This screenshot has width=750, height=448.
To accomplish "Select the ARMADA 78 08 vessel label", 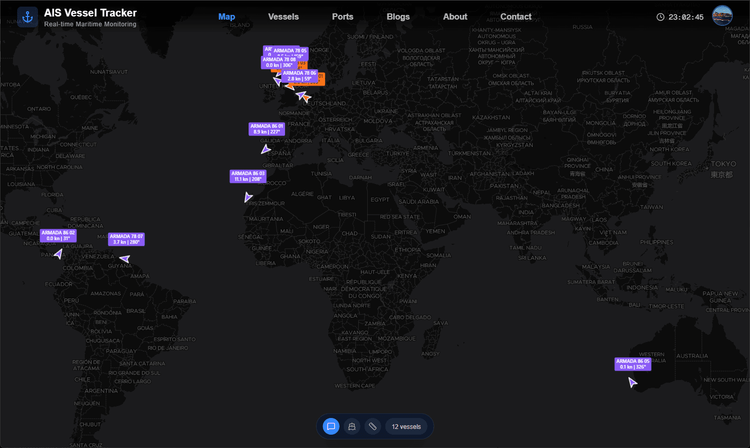I will [x=279, y=63].
